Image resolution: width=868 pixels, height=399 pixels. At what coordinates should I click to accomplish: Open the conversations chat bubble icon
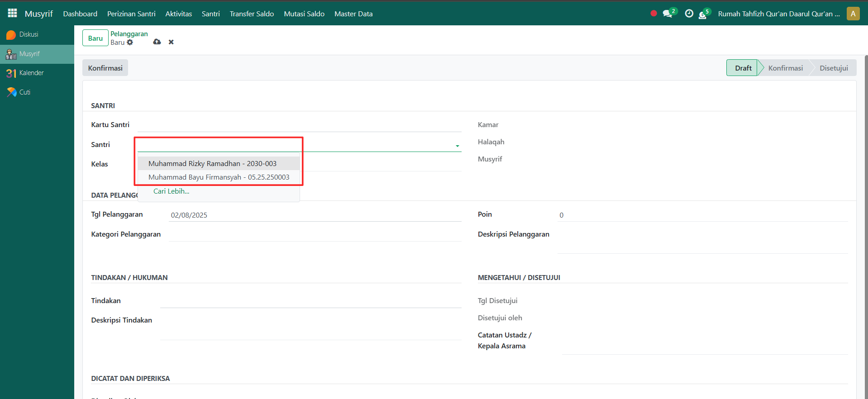point(668,14)
